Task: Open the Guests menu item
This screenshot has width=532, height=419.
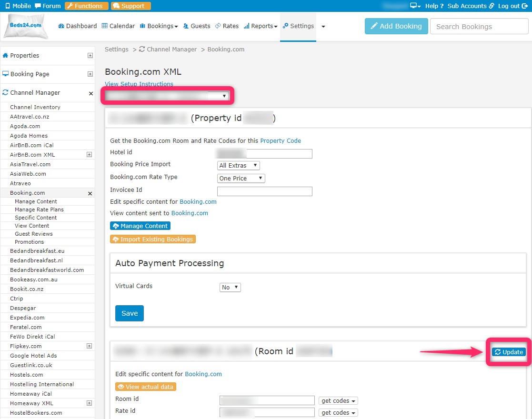Action: pos(196,26)
